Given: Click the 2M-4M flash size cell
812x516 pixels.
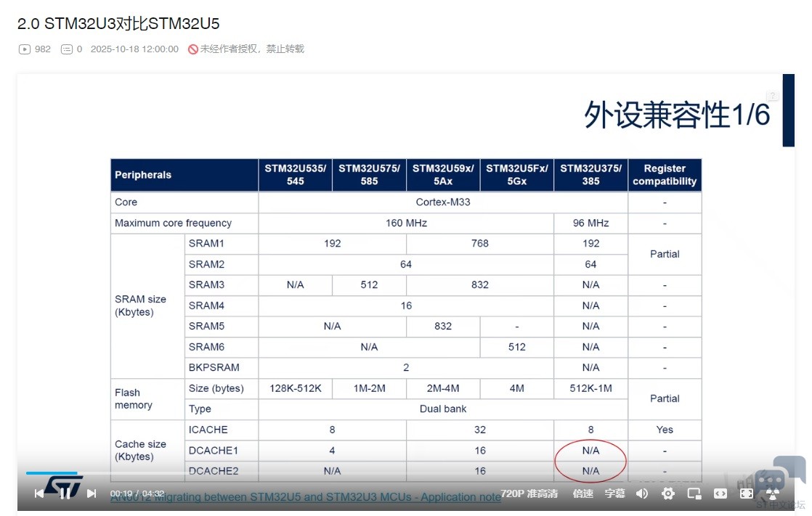Looking at the screenshot, I should click(443, 389).
